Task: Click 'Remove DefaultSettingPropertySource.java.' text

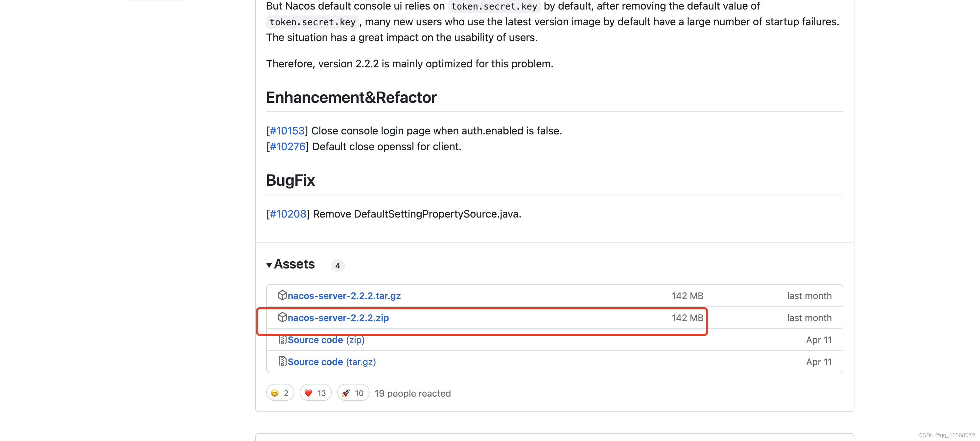Action: click(x=417, y=214)
